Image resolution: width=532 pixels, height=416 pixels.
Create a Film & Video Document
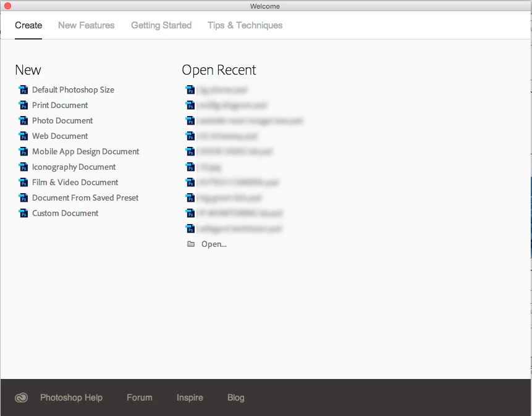[75, 183]
